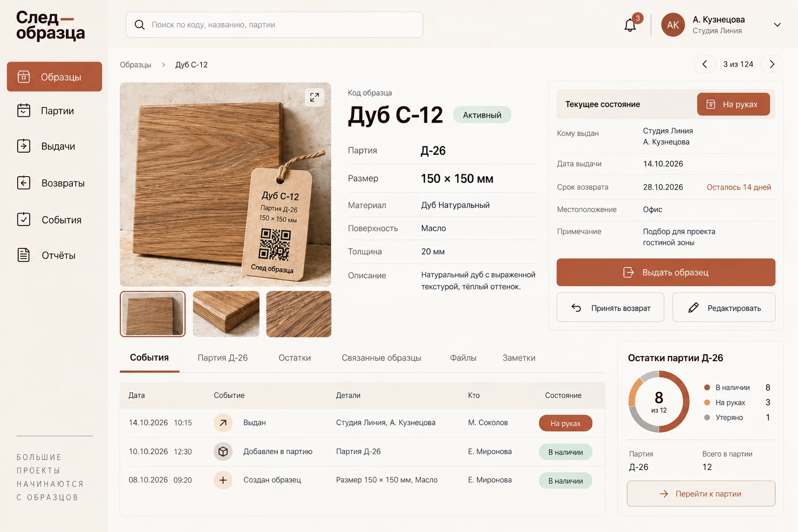Image resolution: width=798 pixels, height=532 pixels.
Task: Open Отчёты section
Action: (x=55, y=255)
